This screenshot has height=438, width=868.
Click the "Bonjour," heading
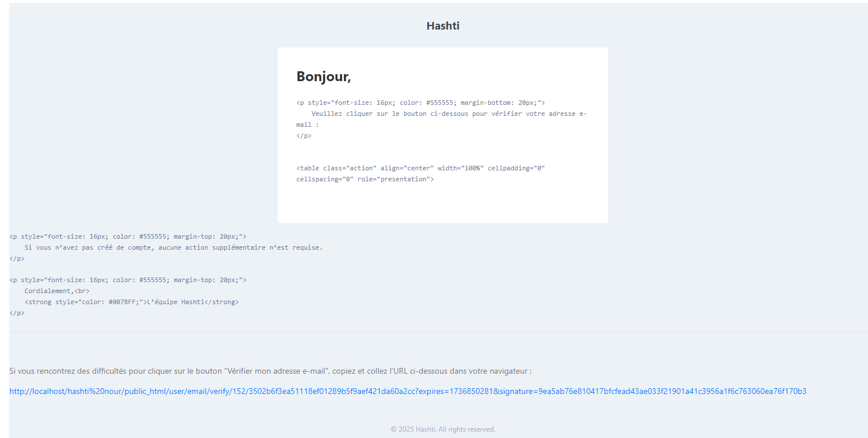coord(324,76)
